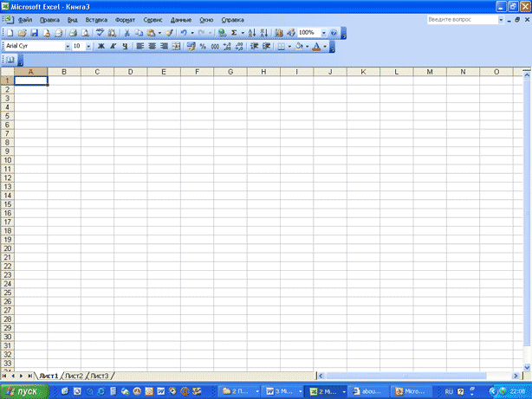Open the Вставка menu
Screen dimensions: 532x399
click(96, 20)
